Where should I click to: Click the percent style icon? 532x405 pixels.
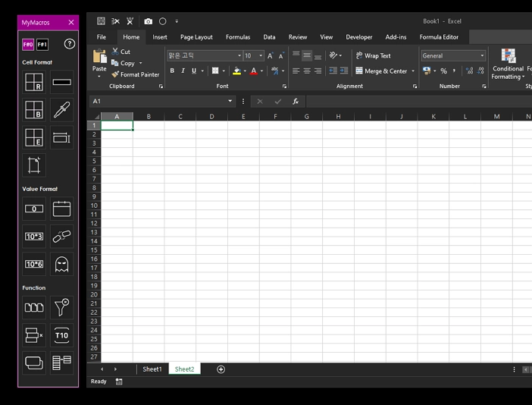[444, 71]
